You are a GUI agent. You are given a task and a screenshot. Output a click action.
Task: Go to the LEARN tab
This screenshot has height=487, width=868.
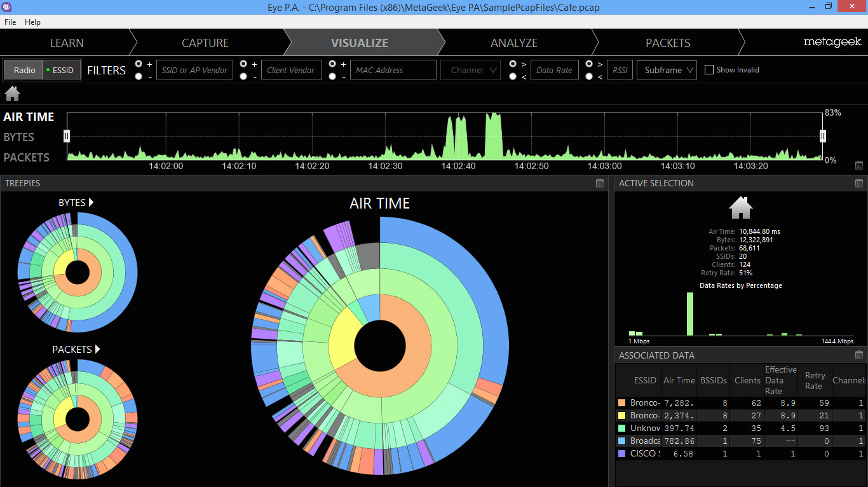pyautogui.click(x=67, y=43)
